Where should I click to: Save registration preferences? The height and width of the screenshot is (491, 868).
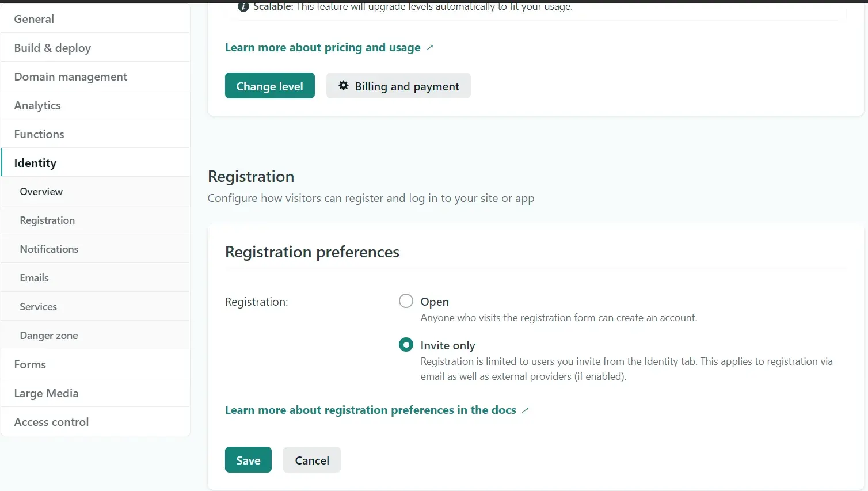(x=248, y=460)
